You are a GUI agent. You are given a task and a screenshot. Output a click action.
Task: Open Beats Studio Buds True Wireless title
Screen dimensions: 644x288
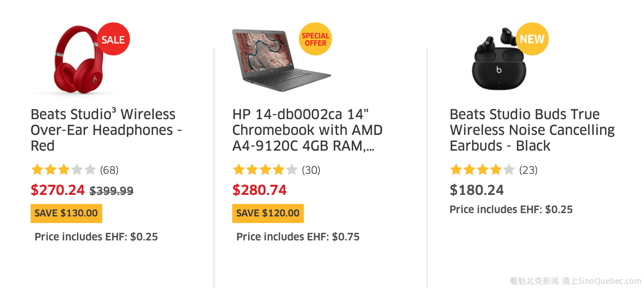[x=532, y=130]
